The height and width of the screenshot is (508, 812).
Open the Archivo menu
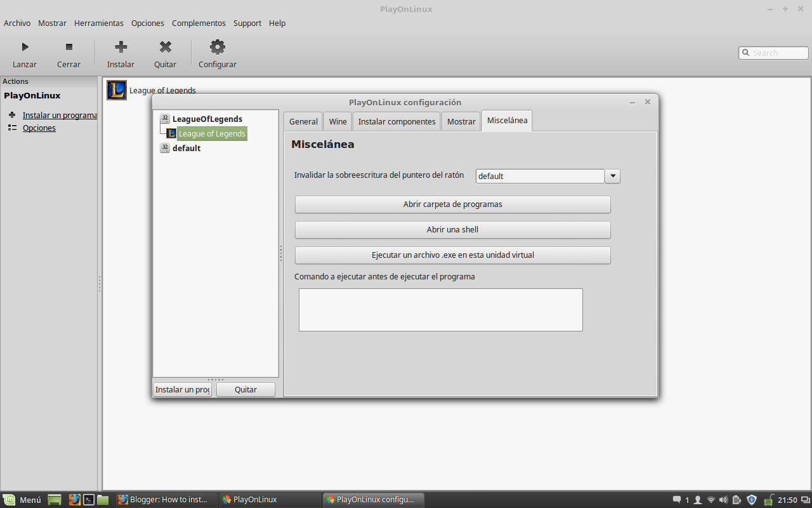[17, 23]
